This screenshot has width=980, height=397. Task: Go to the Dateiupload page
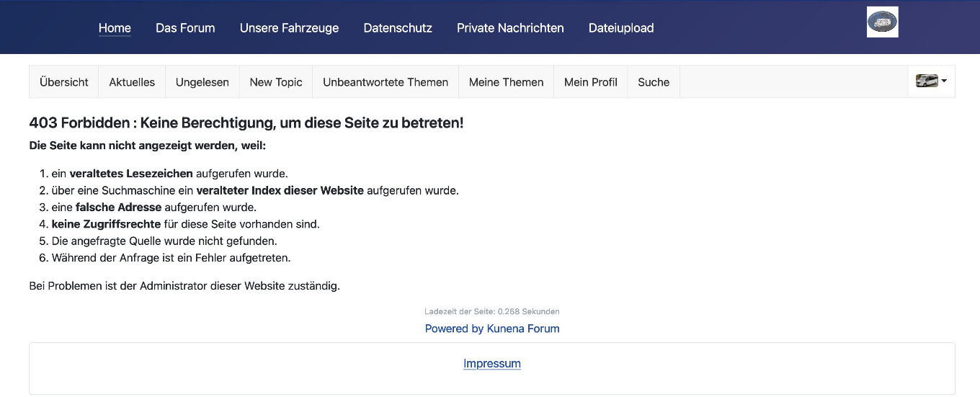coord(621,28)
